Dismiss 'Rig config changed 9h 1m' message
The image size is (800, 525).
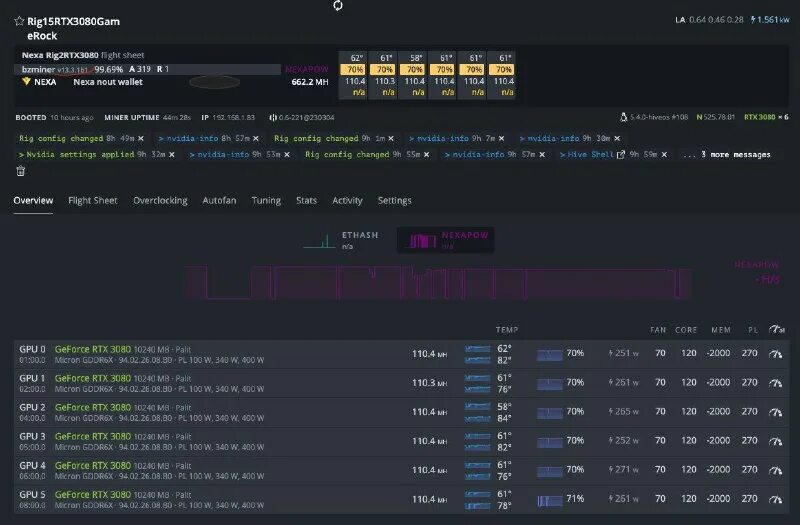click(x=391, y=138)
